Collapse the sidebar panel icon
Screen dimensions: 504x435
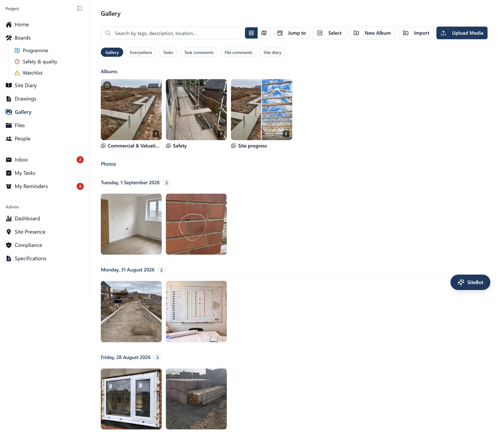pos(79,9)
